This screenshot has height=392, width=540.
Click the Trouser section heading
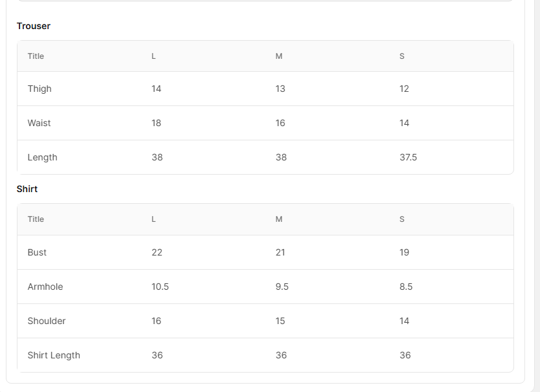click(x=34, y=26)
